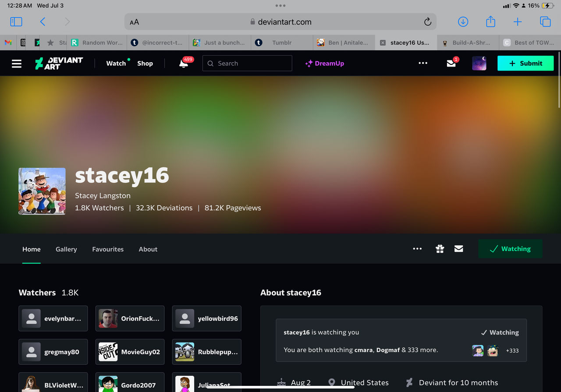Click 32.3K Deviations stat text

pos(164,208)
